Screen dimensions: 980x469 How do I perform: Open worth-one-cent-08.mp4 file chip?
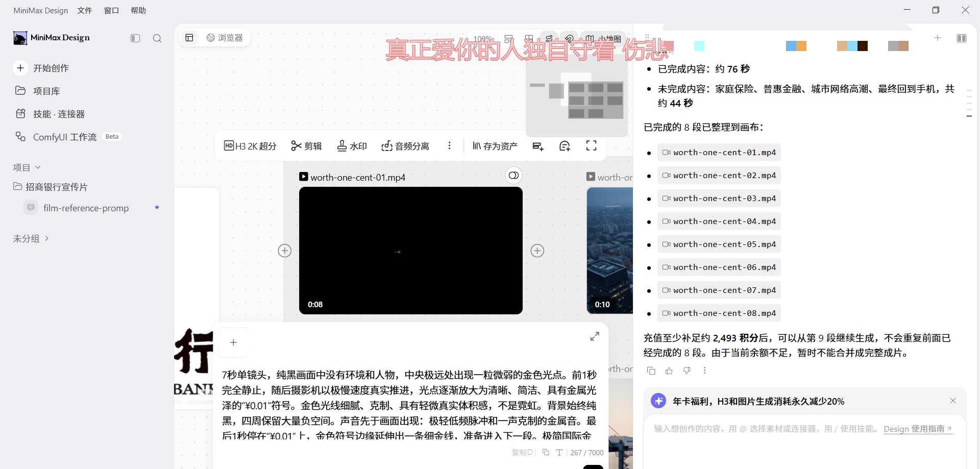(719, 313)
